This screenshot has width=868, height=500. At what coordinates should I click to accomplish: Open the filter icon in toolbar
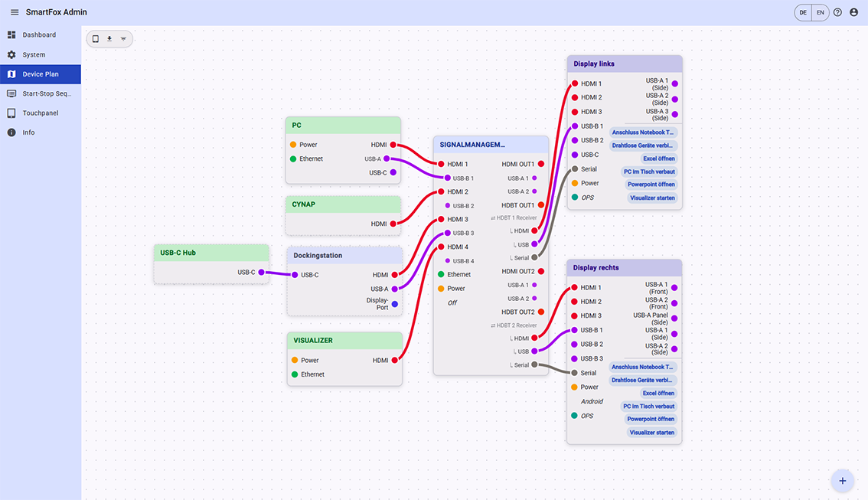click(123, 39)
